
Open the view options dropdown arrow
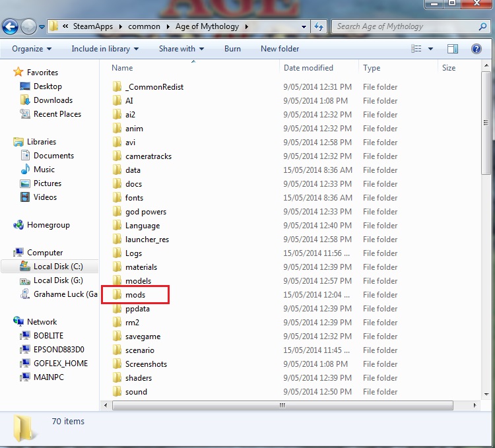pos(430,49)
